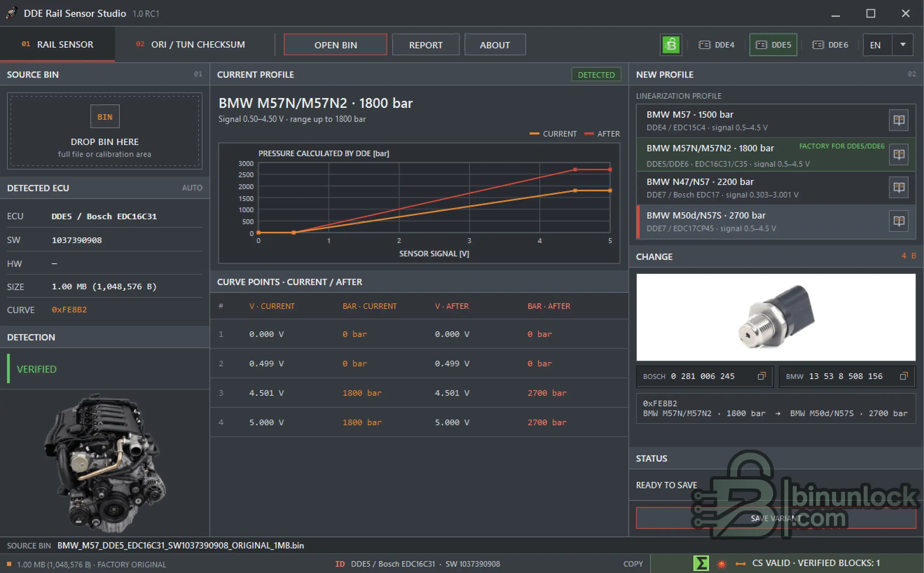Open the REPORT view
This screenshot has width=924, height=573.
426,45
